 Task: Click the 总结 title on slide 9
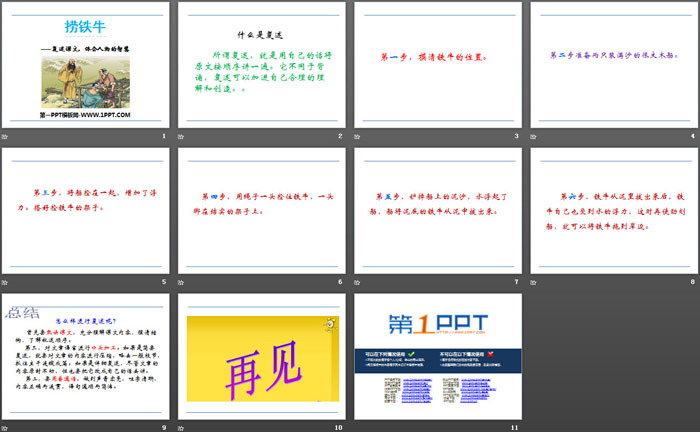(x=23, y=312)
